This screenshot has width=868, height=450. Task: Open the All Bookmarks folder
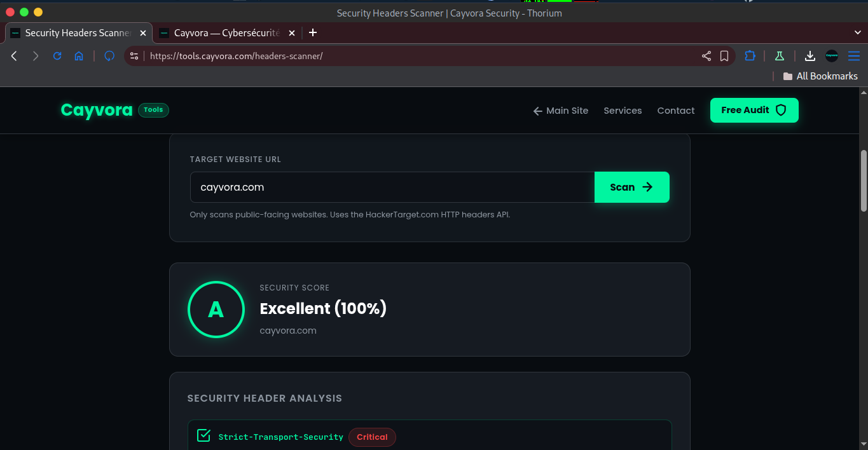(x=820, y=76)
